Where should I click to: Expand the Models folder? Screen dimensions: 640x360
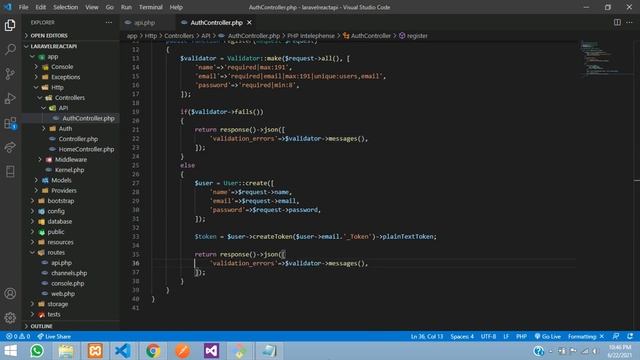[61, 180]
